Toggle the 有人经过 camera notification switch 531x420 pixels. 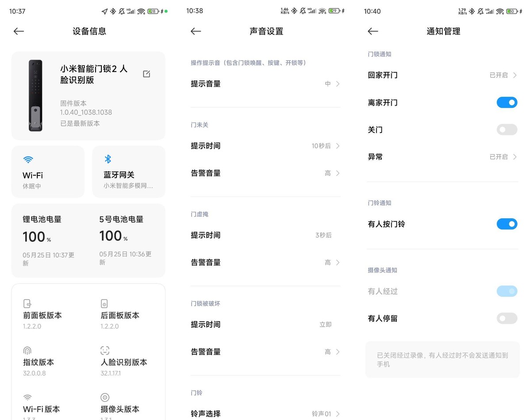[x=507, y=291]
